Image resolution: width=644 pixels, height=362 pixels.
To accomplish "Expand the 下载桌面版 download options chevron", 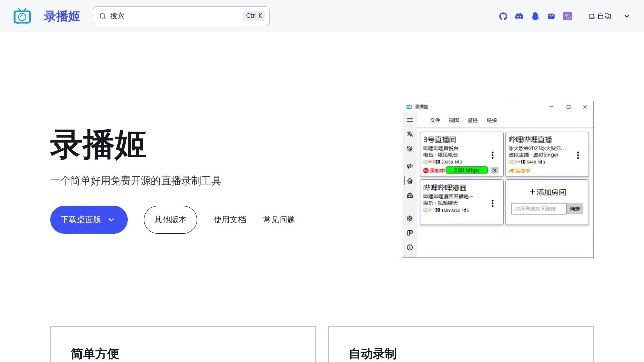I will 111,220.
